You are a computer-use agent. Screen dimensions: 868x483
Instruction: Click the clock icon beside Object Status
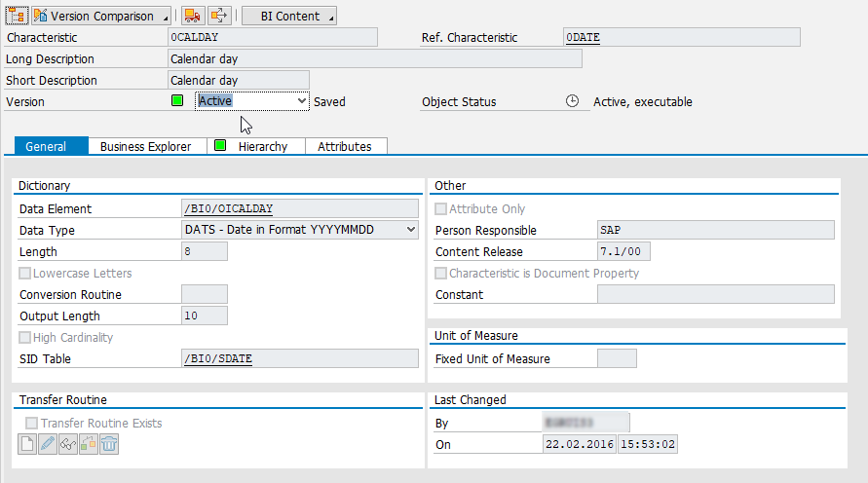pos(573,101)
